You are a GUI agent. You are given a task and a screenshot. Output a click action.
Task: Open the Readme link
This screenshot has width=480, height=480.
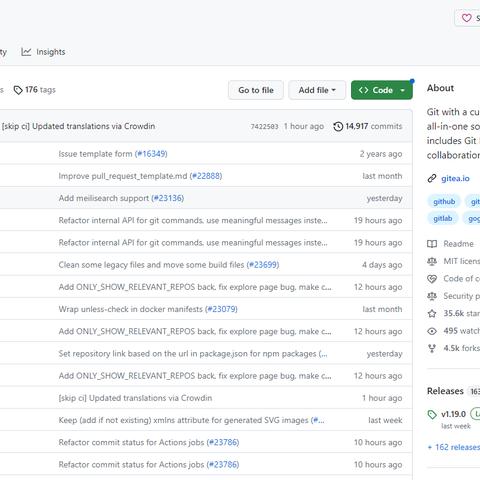(x=458, y=244)
